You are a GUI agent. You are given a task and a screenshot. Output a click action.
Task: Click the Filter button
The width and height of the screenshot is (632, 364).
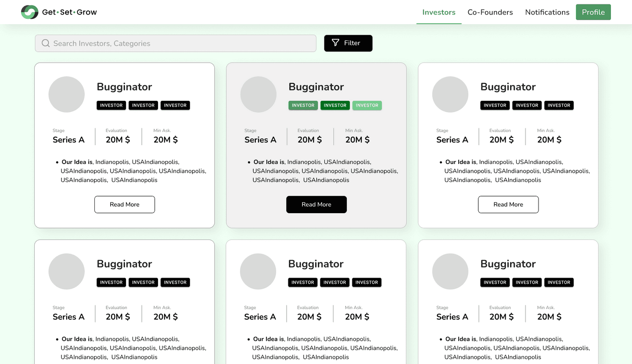[348, 43]
